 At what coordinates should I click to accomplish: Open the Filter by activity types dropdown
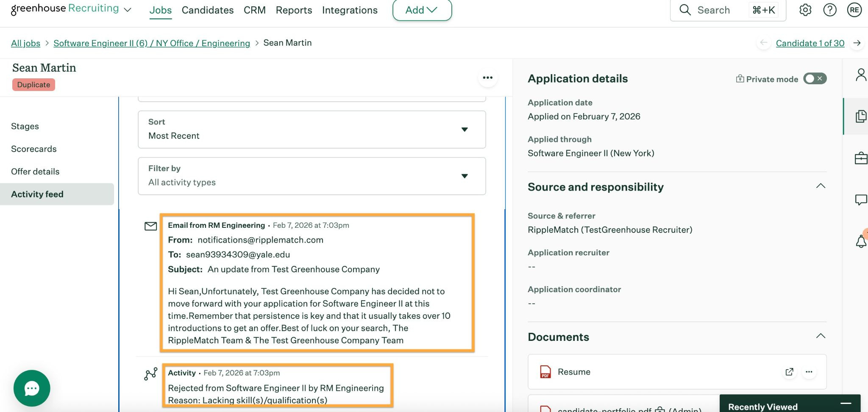312,176
